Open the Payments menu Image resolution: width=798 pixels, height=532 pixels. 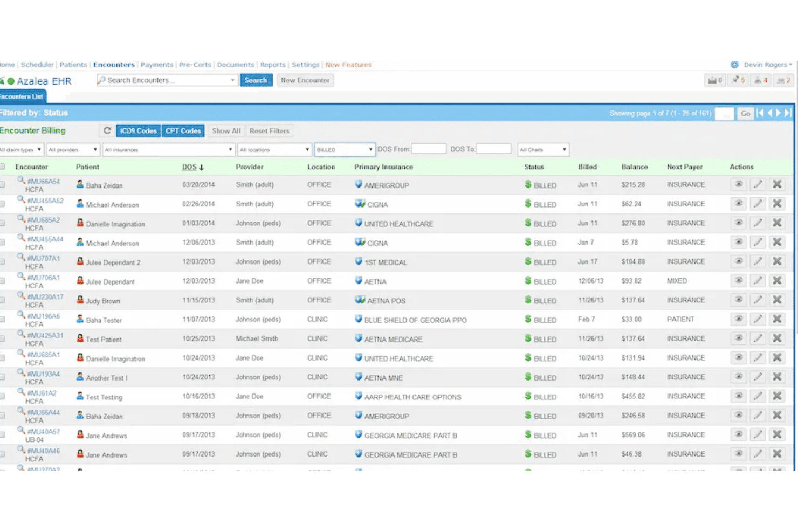157,65
